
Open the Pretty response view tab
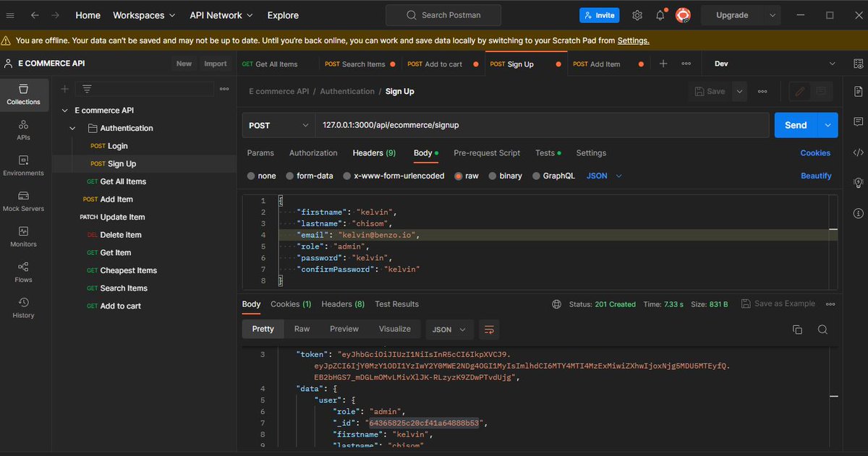(262, 329)
